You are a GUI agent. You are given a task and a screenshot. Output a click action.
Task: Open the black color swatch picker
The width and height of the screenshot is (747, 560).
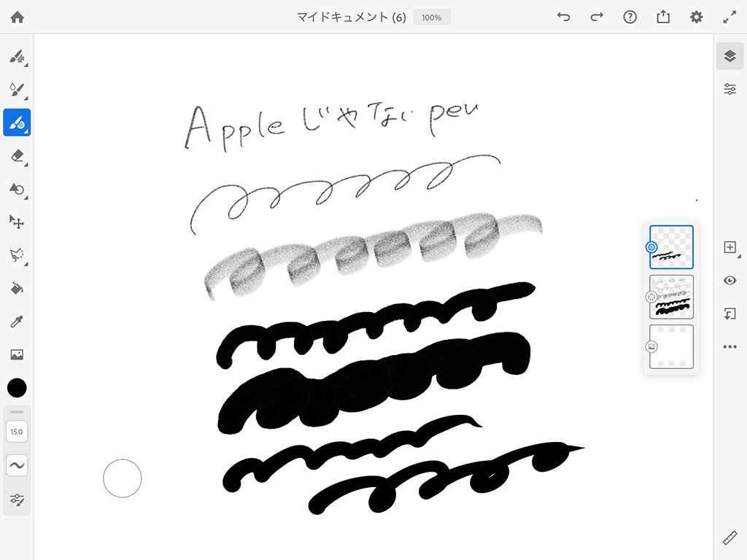coord(18,388)
